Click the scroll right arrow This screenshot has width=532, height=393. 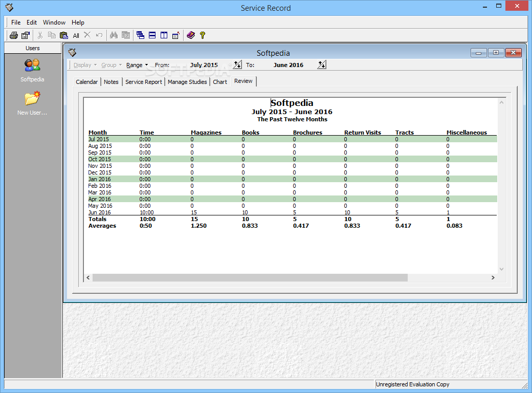coord(493,278)
